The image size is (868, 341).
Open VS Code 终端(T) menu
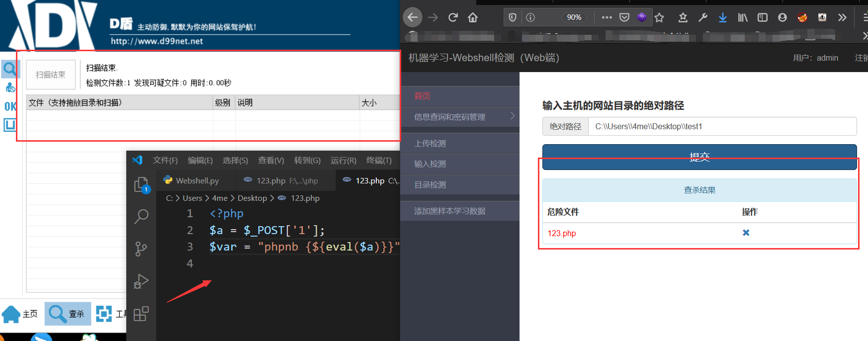click(x=379, y=160)
